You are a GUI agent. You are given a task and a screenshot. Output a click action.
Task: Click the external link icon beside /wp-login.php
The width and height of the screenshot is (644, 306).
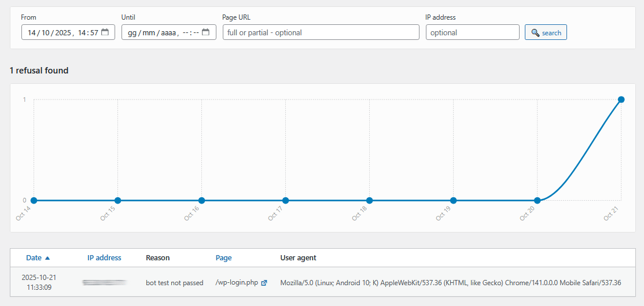[264, 283]
